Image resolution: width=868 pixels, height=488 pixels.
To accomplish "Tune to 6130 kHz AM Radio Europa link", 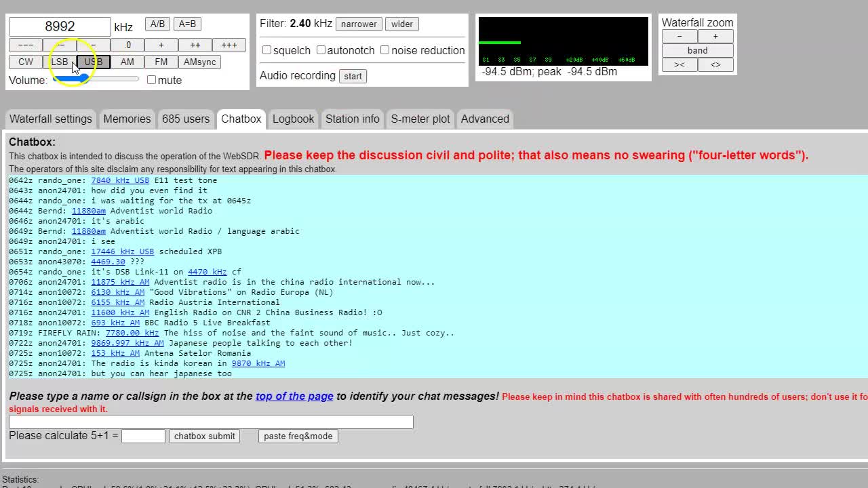I will (x=118, y=292).
